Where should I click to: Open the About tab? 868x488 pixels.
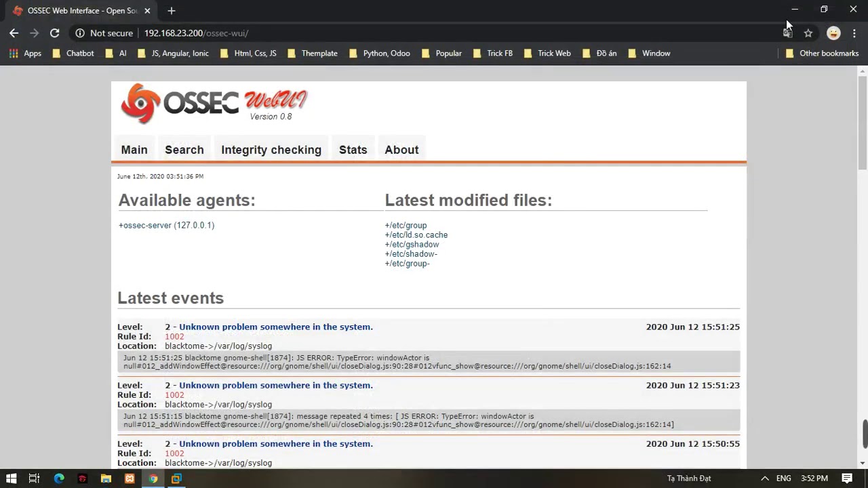pos(401,150)
